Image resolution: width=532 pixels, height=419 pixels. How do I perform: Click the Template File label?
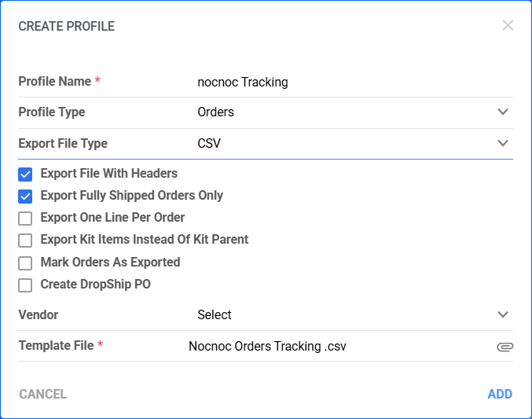pyautogui.click(x=56, y=346)
